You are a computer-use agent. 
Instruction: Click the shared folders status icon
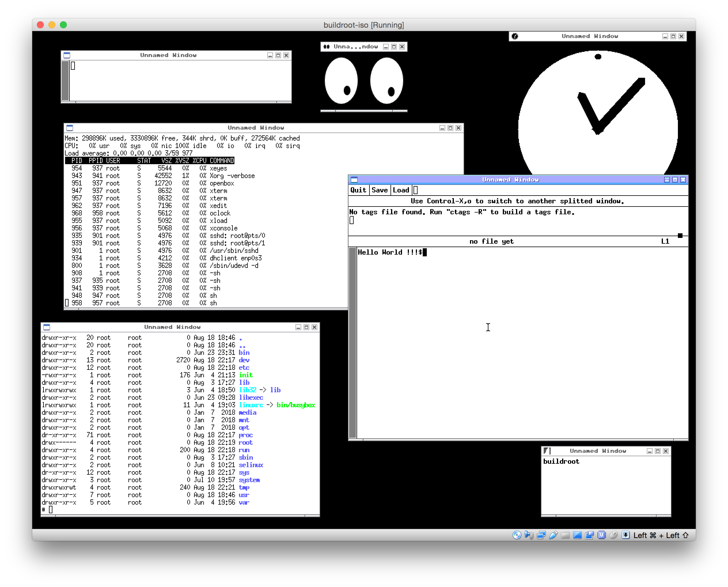[x=565, y=535]
